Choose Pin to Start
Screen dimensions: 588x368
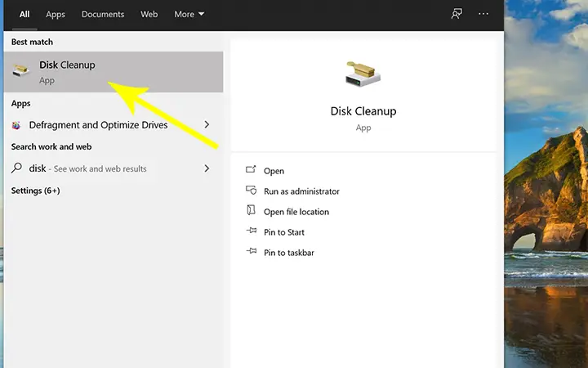click(284, 232)
